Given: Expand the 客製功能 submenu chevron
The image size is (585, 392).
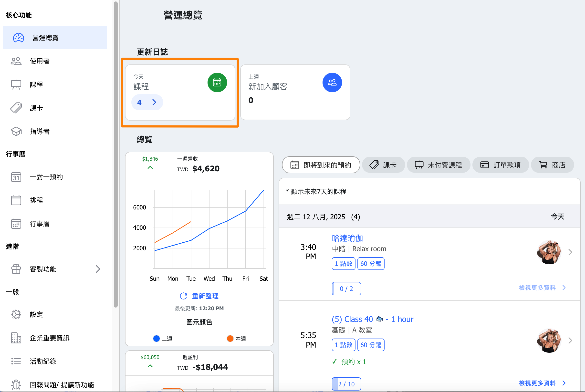Looking at the screenshot, I should click(98, 269).
